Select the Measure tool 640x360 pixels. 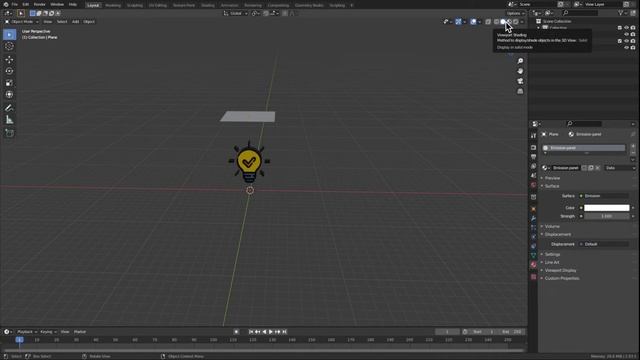click(9, 120)
